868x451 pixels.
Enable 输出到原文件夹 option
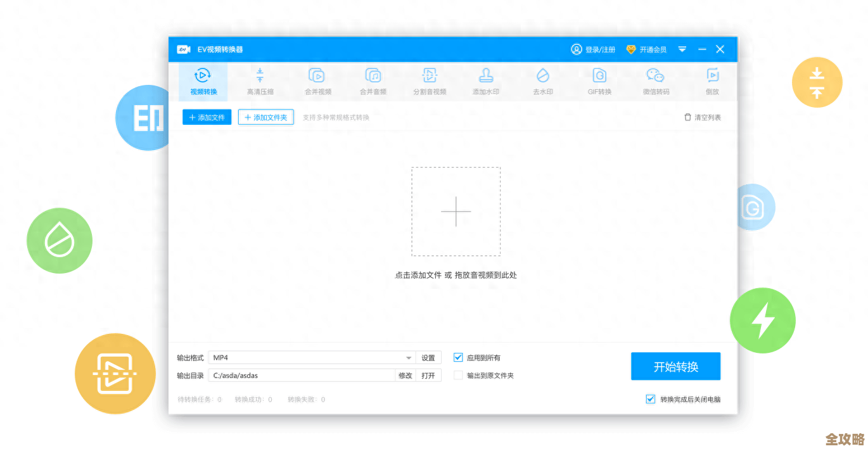tap(458, 375)
